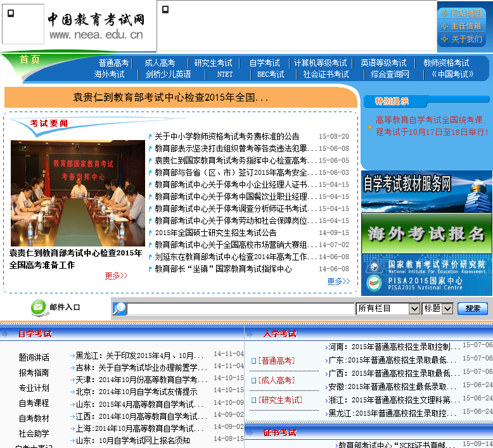Open the 社会证书考试 menu item

tap(326, 75)
